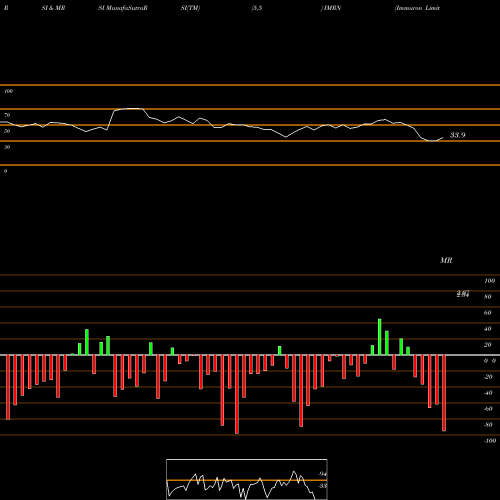The image size is (500, 500).
Task: Click the MR axis label -100
Action: pos(490,441)
